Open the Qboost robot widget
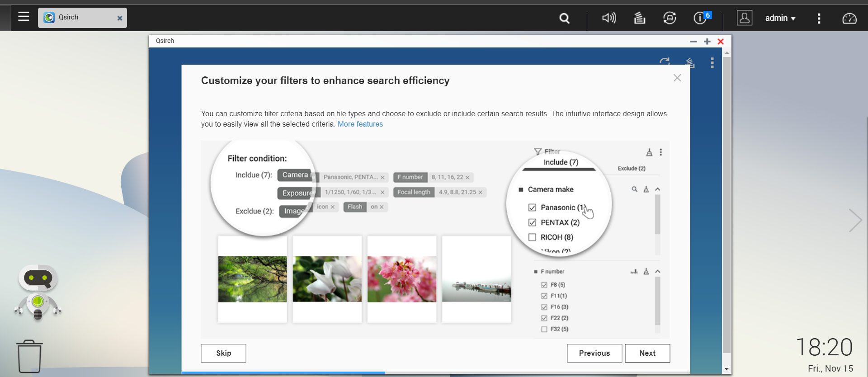This screenshot has height=377, width=868. click(38, 292)
